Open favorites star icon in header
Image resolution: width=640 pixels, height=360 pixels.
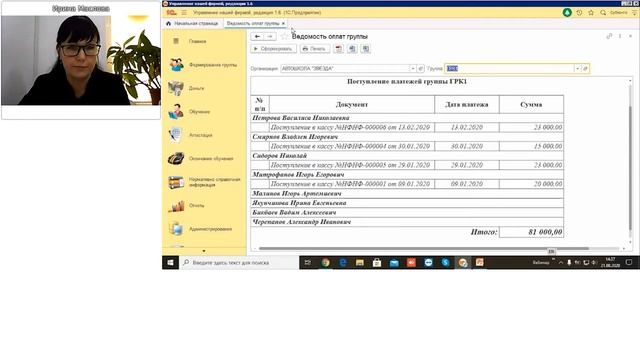pos(591,13)
